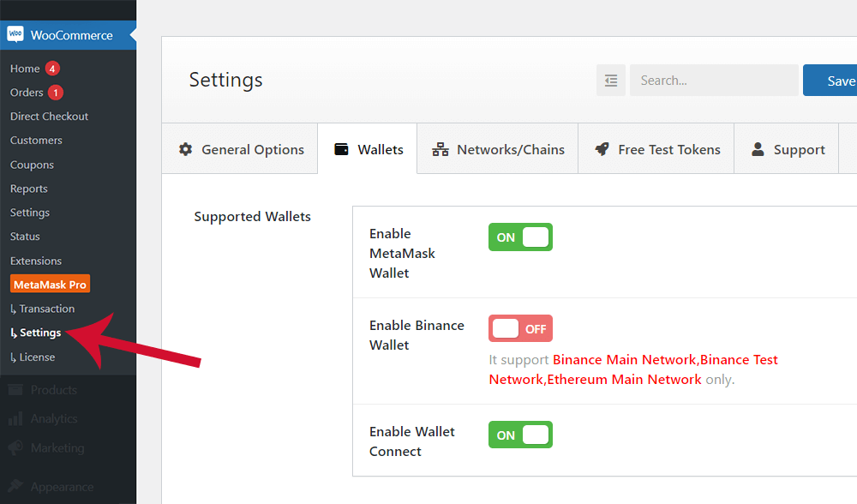Turn off the Enable Wallet Connect switch
The width and height of the screenshot is (857, 504).
click(x=520, y=435)
